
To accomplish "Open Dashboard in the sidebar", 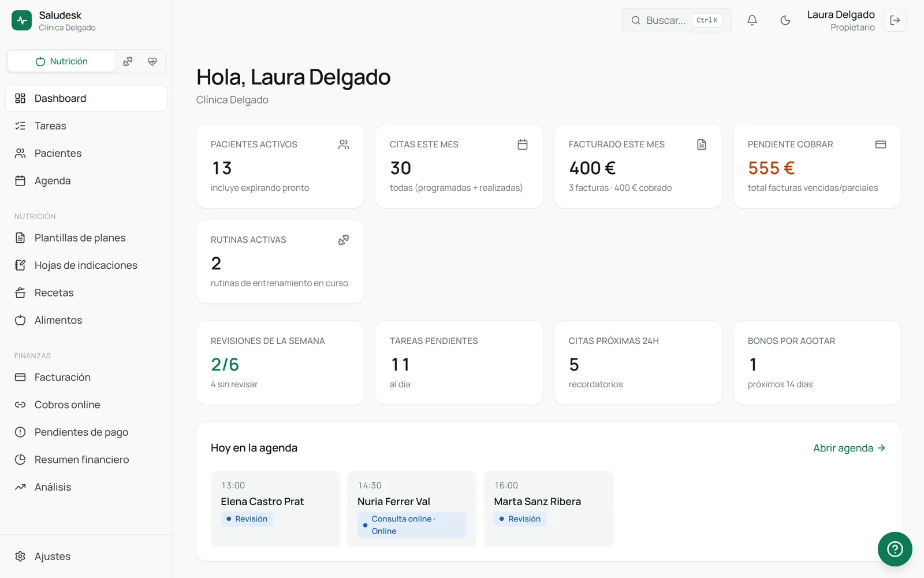I will 87,98.
